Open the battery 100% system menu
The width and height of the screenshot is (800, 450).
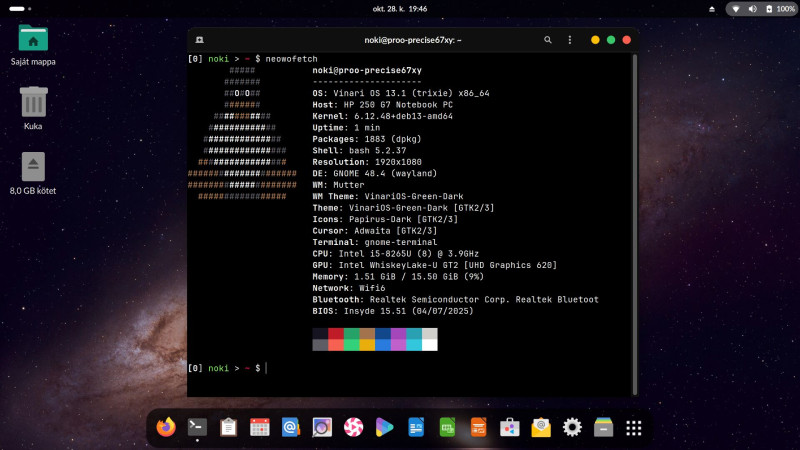(x=780, y=9)
